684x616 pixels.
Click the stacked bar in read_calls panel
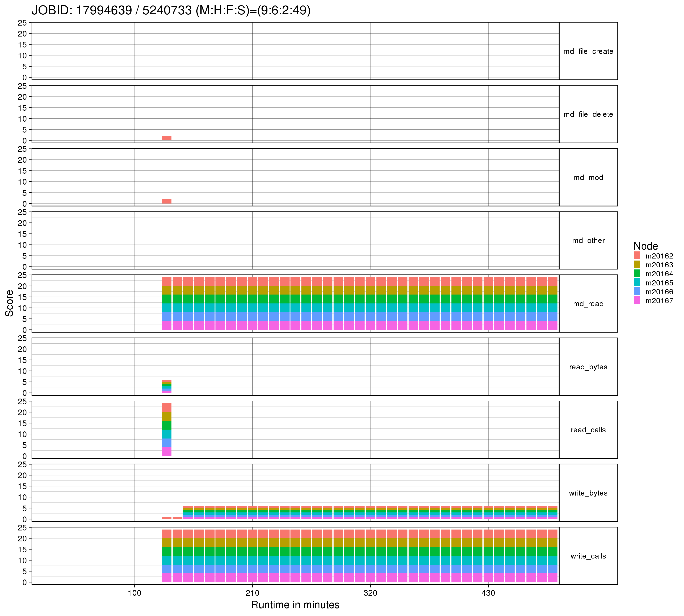point(166,430)
